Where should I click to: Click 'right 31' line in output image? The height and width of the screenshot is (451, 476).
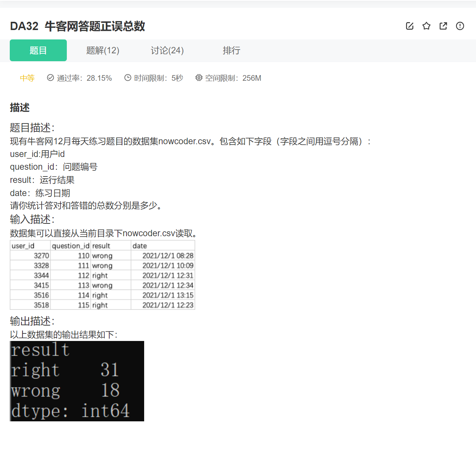point(65,370)
